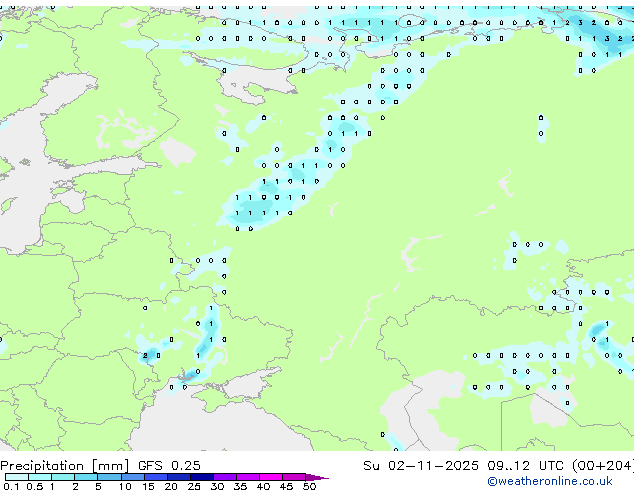Select legend swatch between 35 and 40

(247, 477)
